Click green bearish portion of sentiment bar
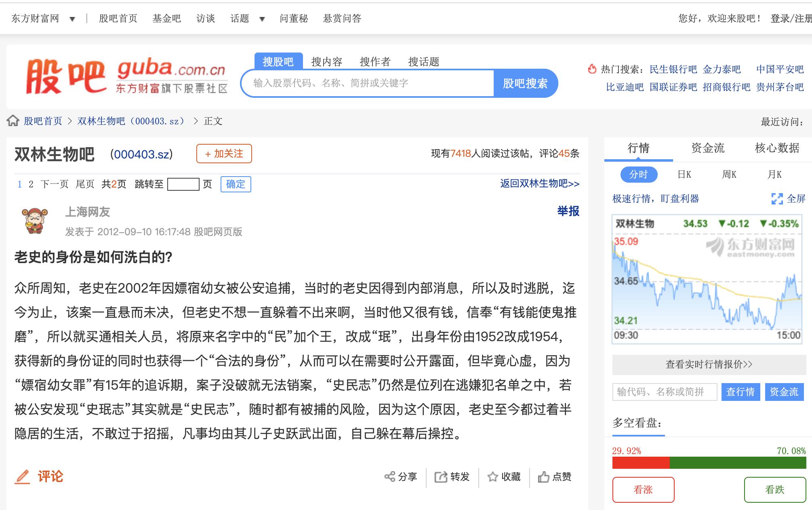Image resolution: width=812 pixels, height=510 pixels. pos(738,463)
